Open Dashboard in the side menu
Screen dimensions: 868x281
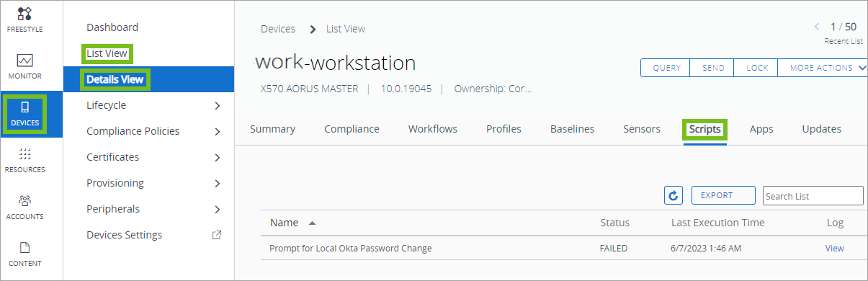point(112,27)
